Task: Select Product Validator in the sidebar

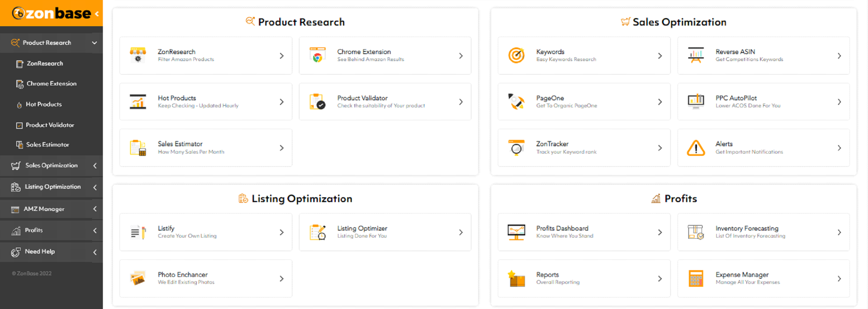Action: (50, 125)
